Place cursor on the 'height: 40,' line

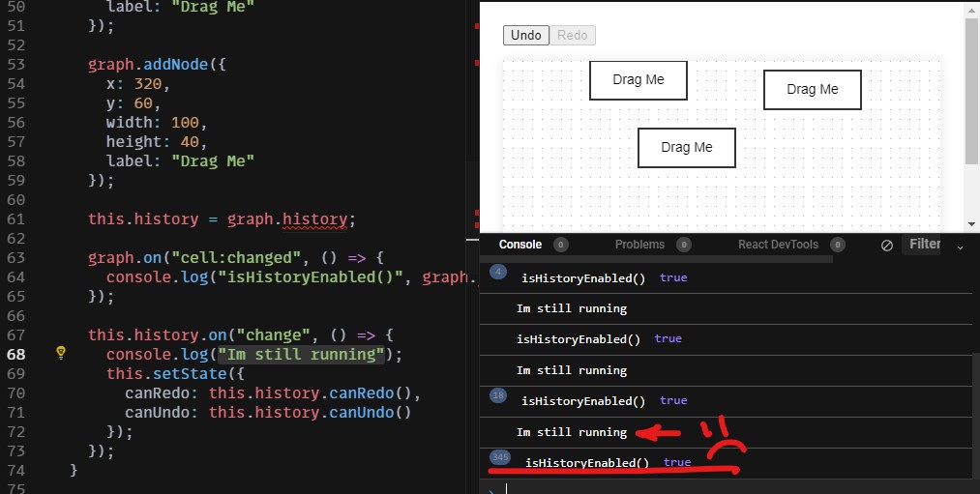click(157, 142)
